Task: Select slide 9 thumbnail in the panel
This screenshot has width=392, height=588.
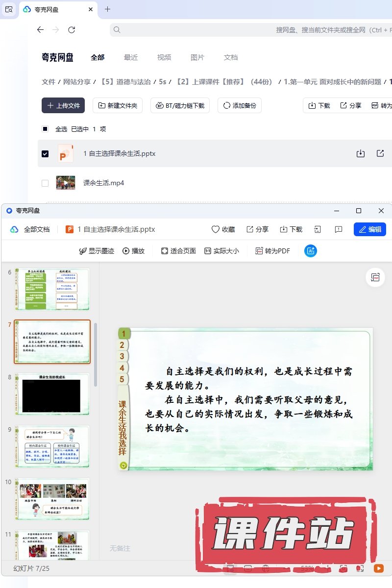Action: coord(52,446)
